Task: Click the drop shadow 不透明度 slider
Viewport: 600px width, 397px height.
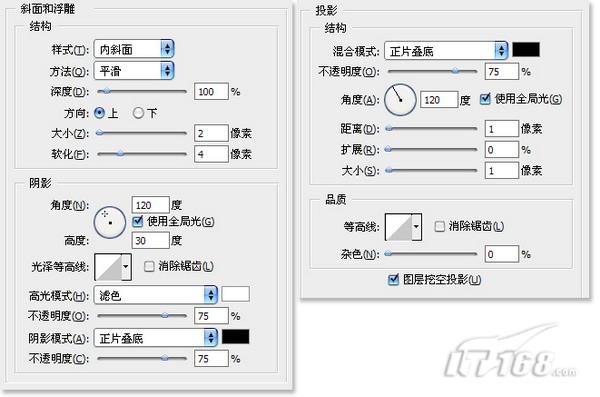Action: [432, 71]
